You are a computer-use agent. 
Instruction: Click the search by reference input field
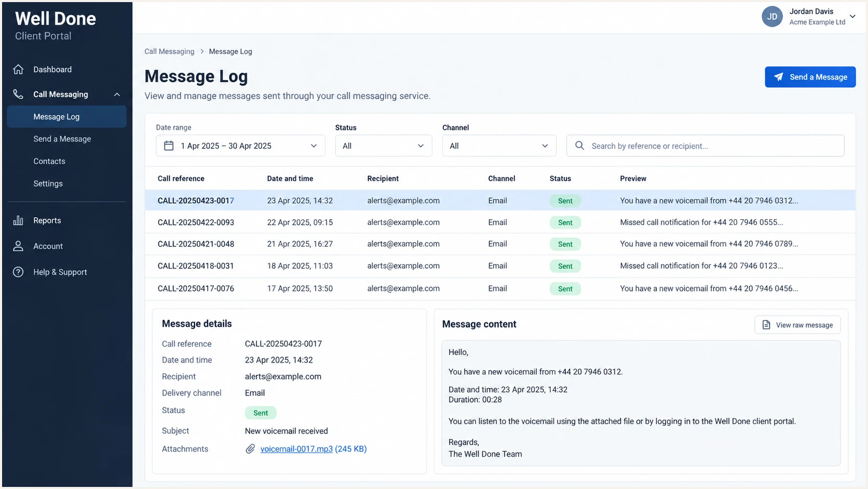click(705, 146)
